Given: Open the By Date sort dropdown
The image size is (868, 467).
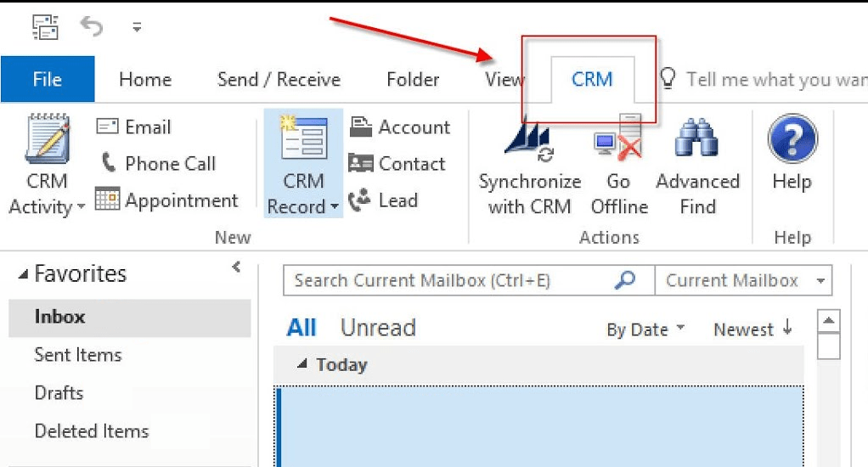Looking at the screenshot, I should (645, 330).
